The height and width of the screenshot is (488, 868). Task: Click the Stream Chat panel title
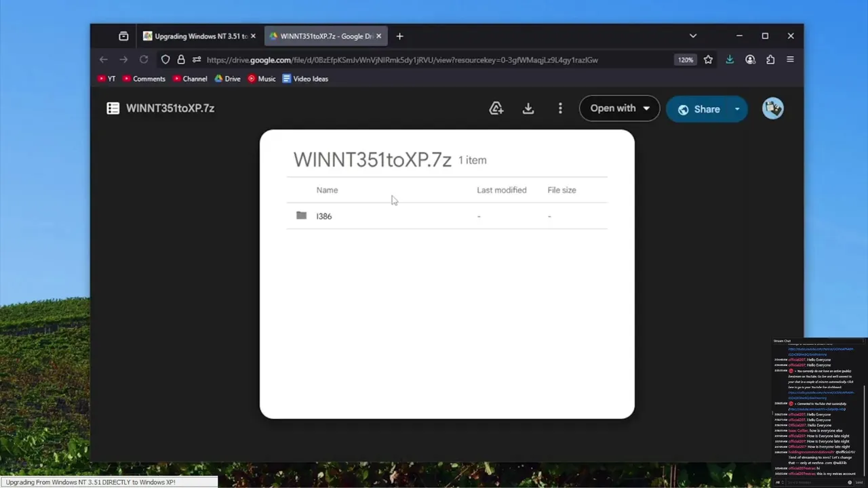tap(782, 341)
